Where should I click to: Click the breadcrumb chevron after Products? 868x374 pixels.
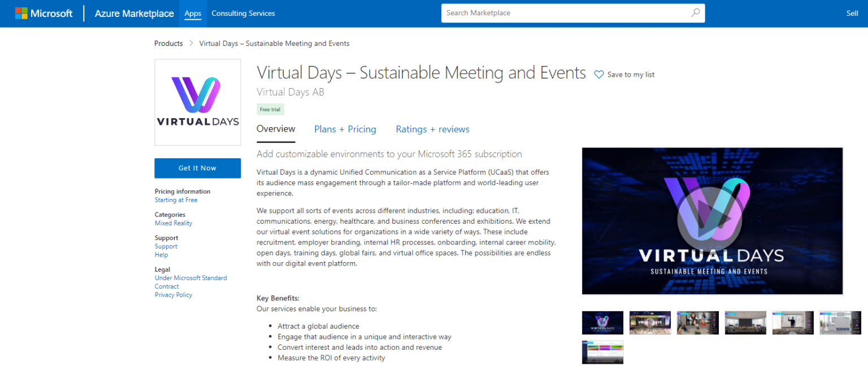click(191, 43)
